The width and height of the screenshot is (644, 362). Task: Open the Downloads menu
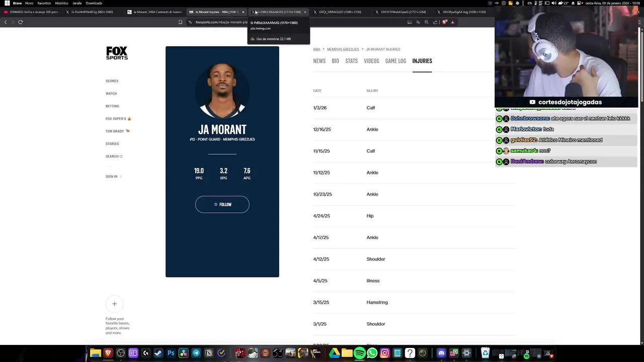click(x=94, y=3)
